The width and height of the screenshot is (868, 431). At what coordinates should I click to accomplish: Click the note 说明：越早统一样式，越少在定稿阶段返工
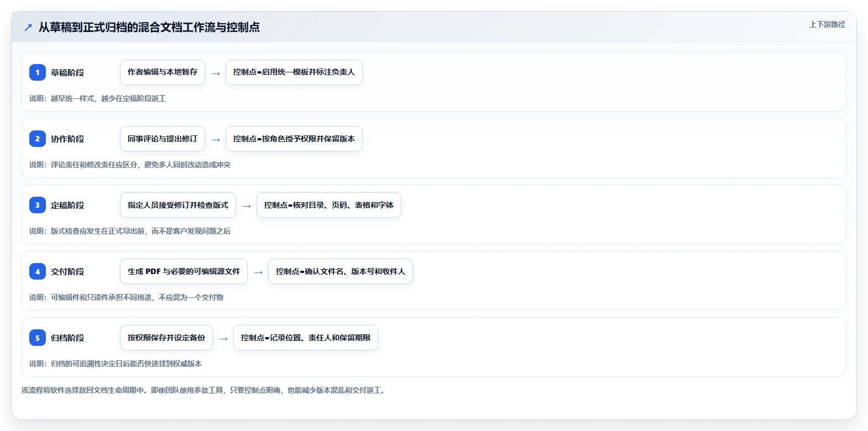point(97,98)
